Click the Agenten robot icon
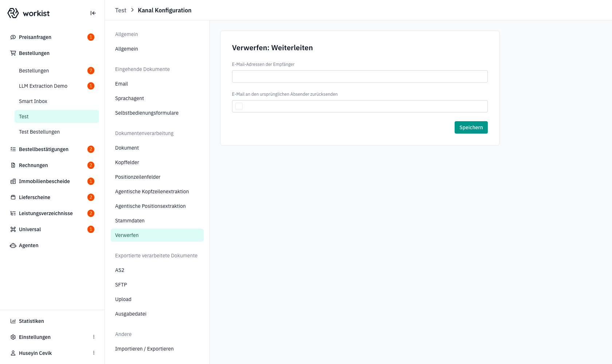 (x=13, y=245)
